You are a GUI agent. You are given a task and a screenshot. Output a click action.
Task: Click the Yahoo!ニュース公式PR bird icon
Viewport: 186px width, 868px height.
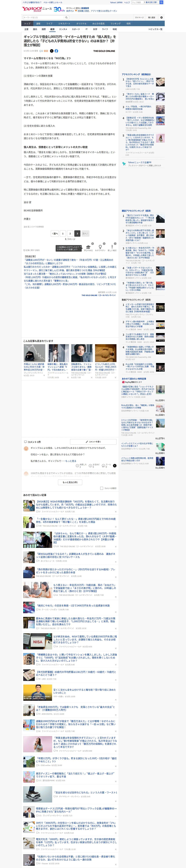(x=124, y=164)
